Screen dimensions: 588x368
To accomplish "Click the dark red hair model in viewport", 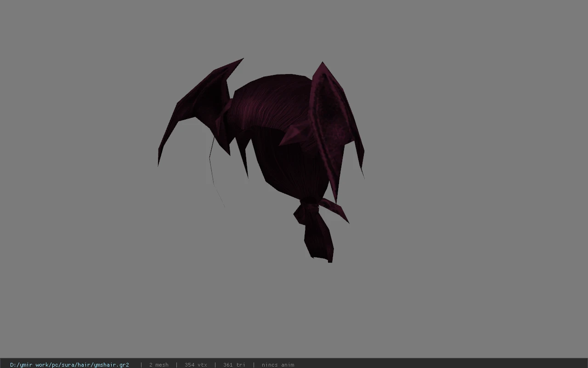I will coord(261,160).
